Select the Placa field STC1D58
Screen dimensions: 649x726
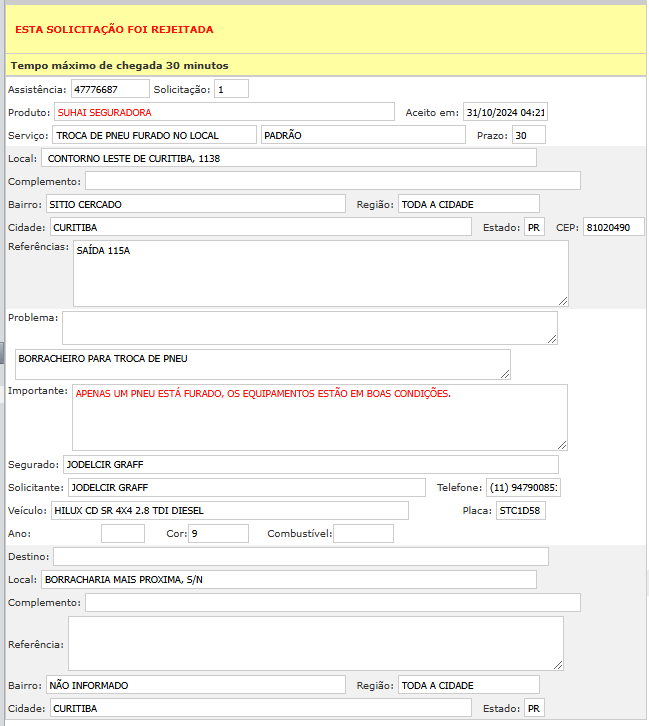(520, 511)
